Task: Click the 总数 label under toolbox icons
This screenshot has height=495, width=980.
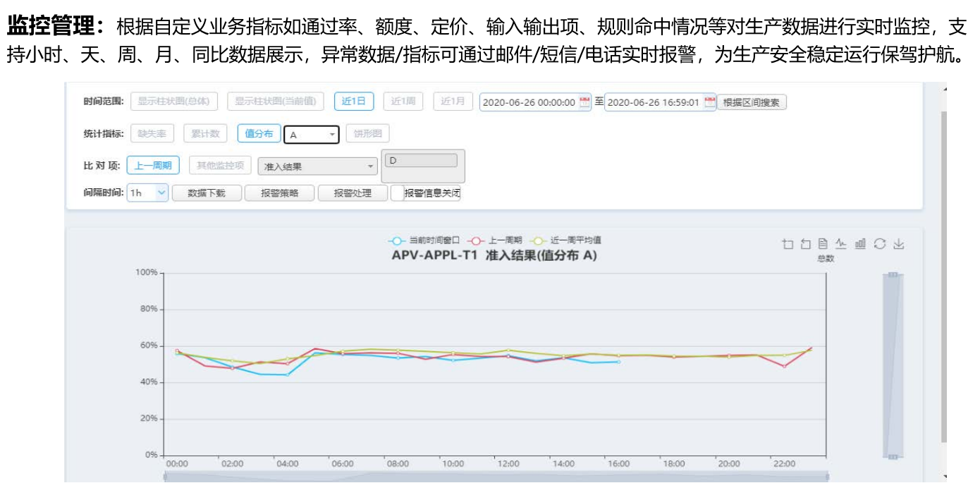Action: click(826, 258)
